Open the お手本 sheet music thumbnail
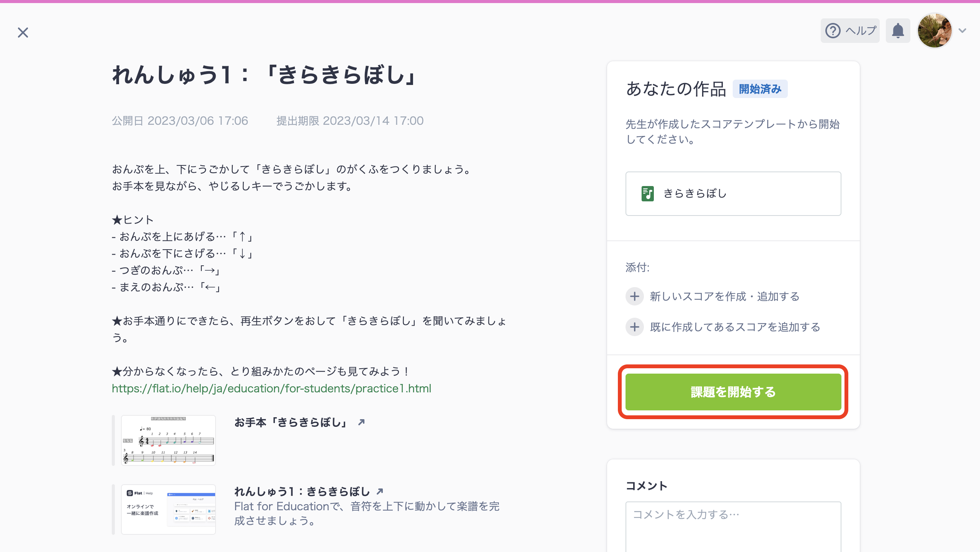This screenshot has height=552, width=980. point(168,440)
